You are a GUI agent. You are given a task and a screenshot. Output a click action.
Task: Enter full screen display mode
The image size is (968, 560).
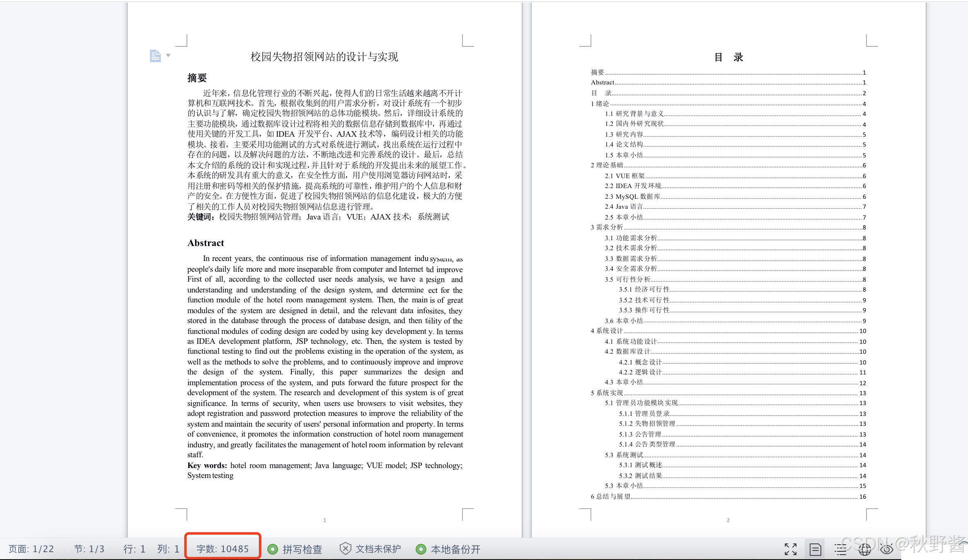790,549
